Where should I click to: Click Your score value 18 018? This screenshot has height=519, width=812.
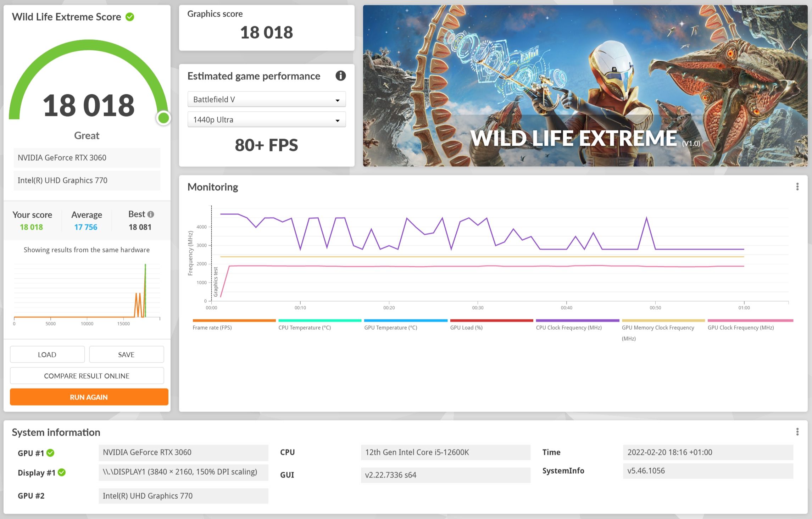click(32, 227)
